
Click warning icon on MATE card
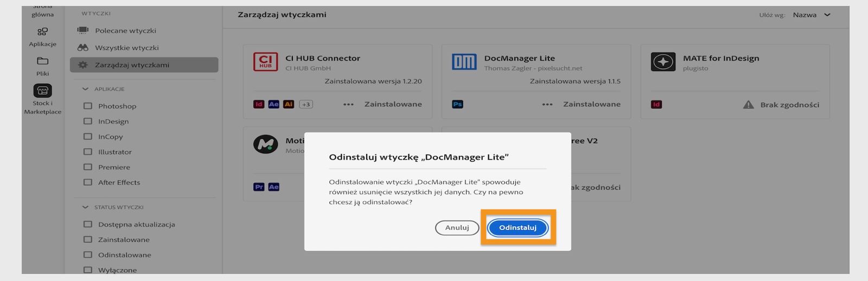tap(748, 105)
